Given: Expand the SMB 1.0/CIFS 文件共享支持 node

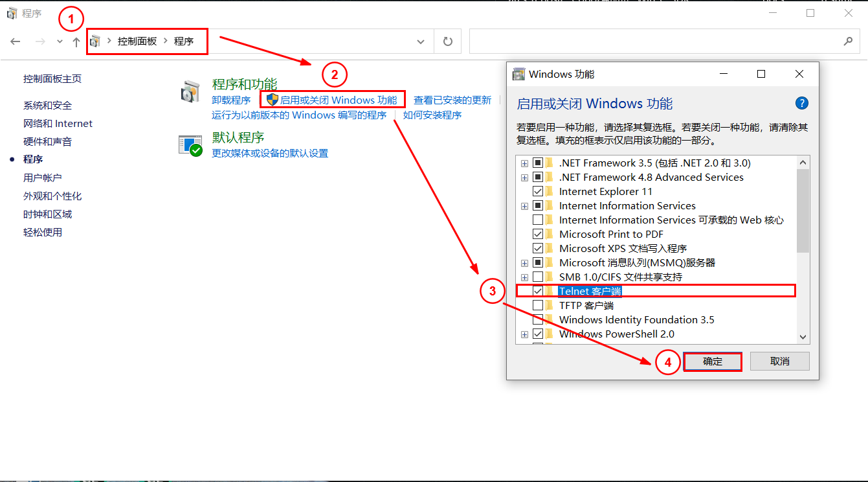Looking at the screenshot, I should 524,277.
